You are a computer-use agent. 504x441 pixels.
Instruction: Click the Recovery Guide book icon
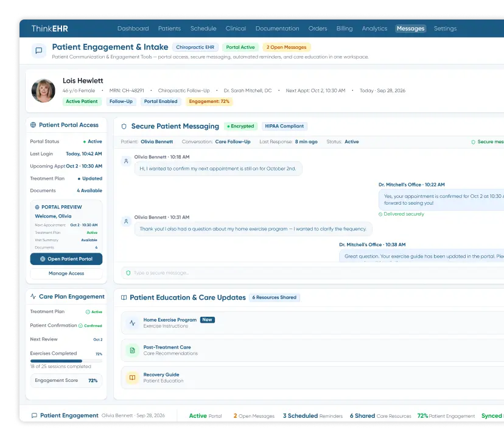click(132, 378)
